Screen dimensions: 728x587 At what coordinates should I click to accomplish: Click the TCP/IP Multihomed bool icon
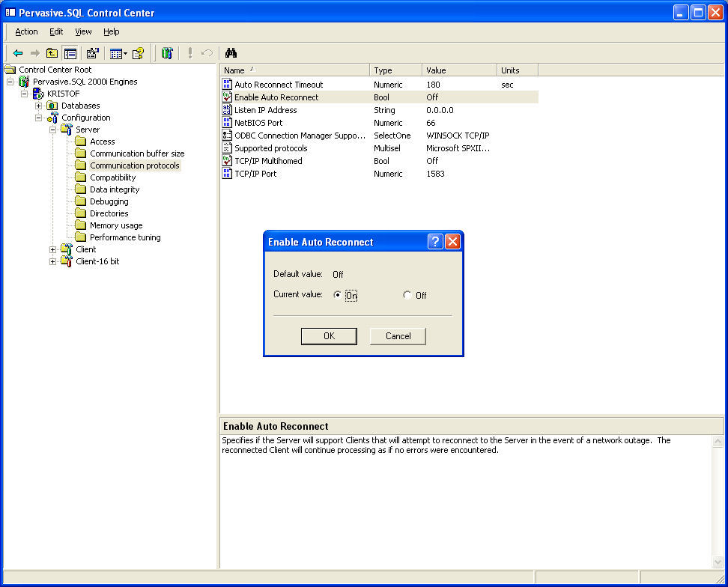coord(227,160)
